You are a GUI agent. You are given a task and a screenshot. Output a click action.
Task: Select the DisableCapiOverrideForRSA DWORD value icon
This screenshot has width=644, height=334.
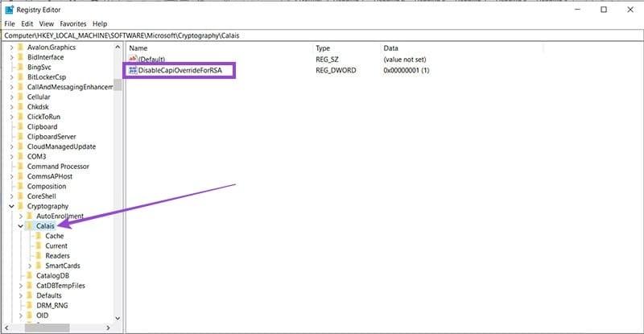click(132, 71)
